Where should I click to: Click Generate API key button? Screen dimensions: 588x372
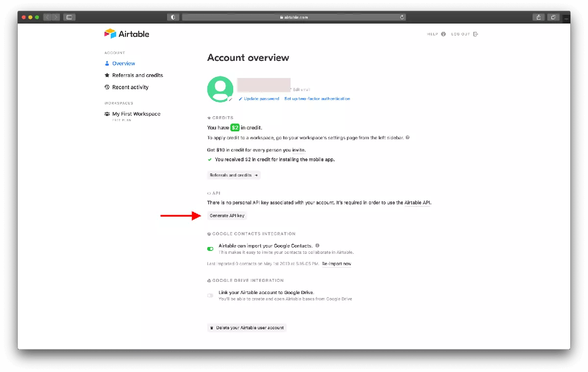pos(227,216)
